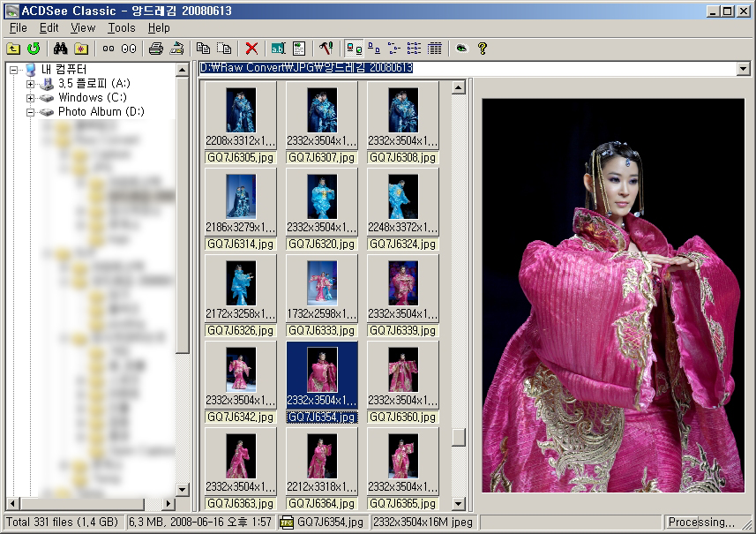The image size is (756, 534).
Task: Open the Help menu
Action: (x=159, y=28)
